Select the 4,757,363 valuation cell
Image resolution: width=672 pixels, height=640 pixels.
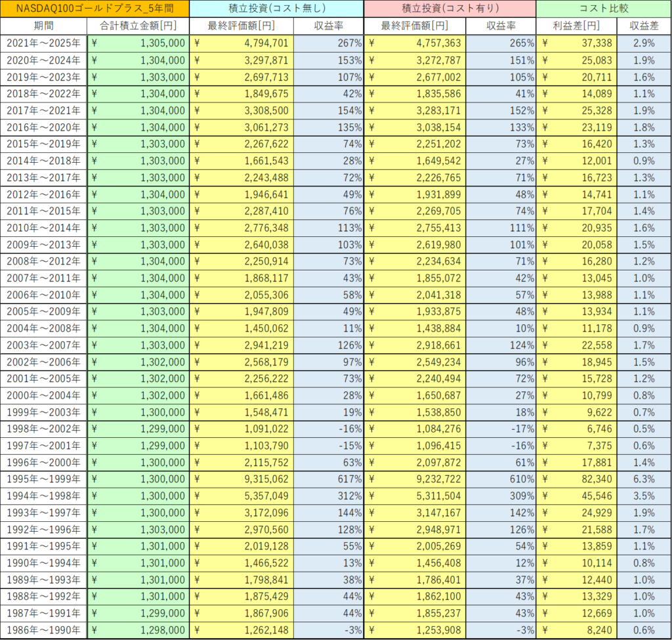(415, 43)
